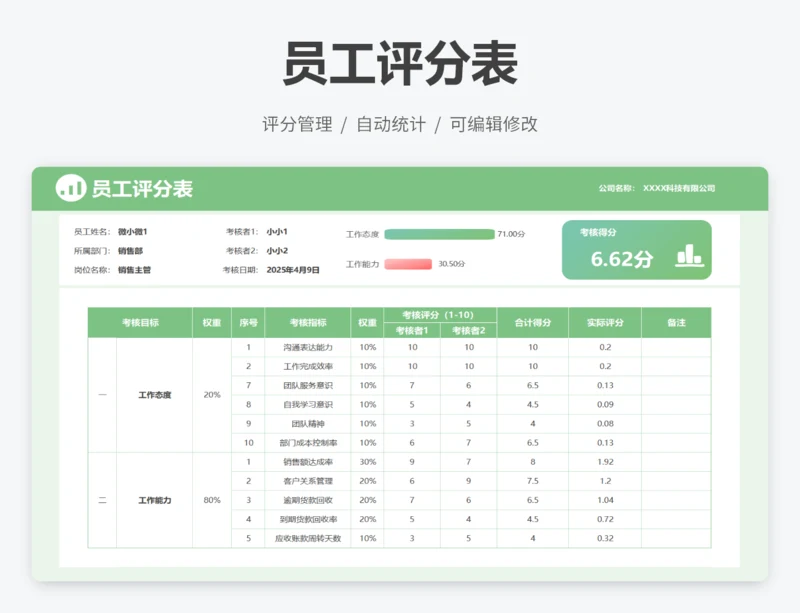The image size is (800, 613).
Task: Click the 客户关系管理 indicator cell
Action: [x=308, y=481]
